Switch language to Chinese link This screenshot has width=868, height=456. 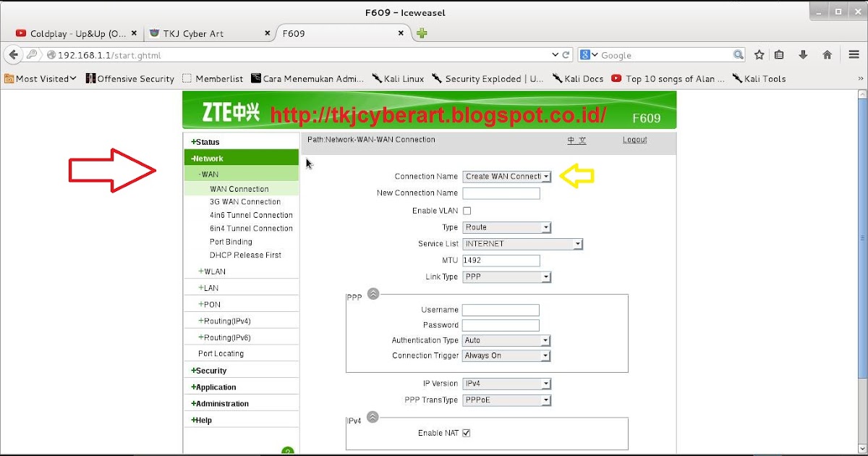tap(576, 140)
